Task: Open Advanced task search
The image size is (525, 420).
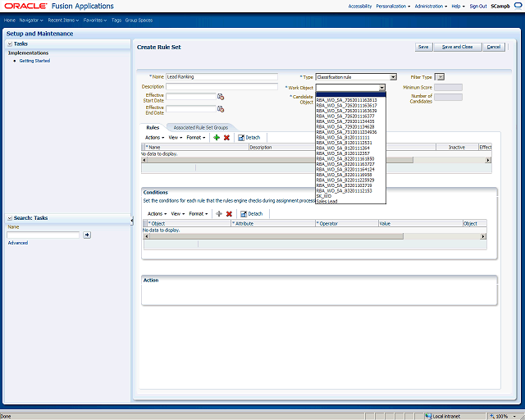Action: pyautogui.click(x=18, y=243)
